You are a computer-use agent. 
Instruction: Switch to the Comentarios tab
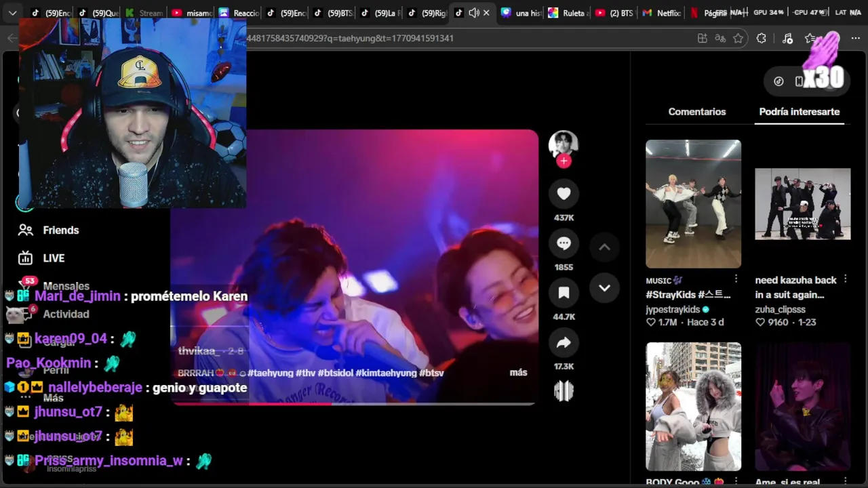(697, 112)
